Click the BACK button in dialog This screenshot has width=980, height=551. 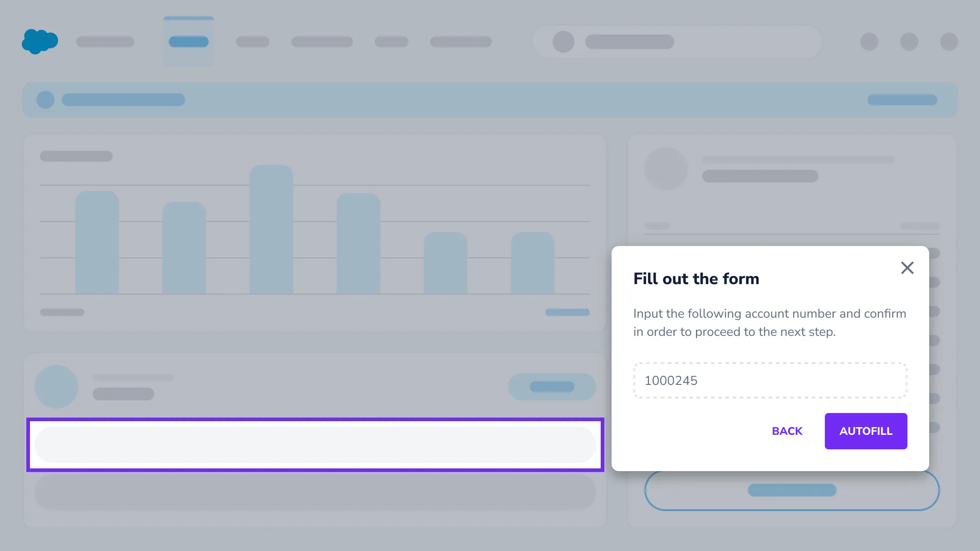(787, 431)
